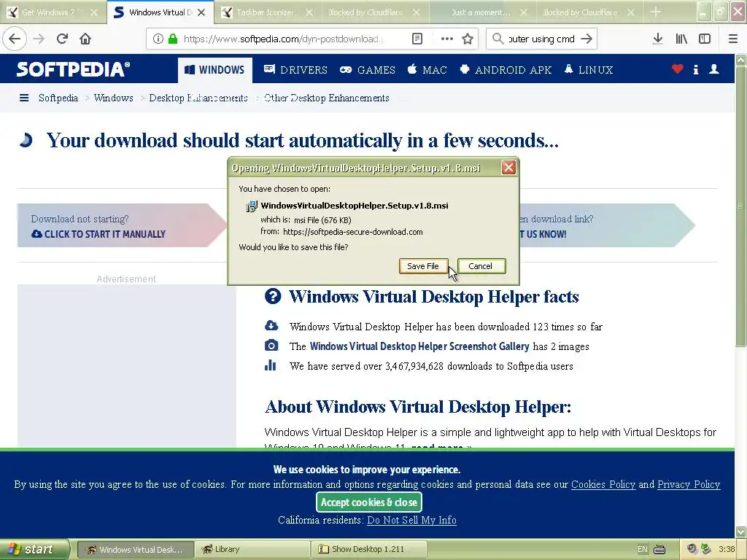This screenshot has height=560, width=747.
Task: Click in the browser search box
Action: [541, 39]
